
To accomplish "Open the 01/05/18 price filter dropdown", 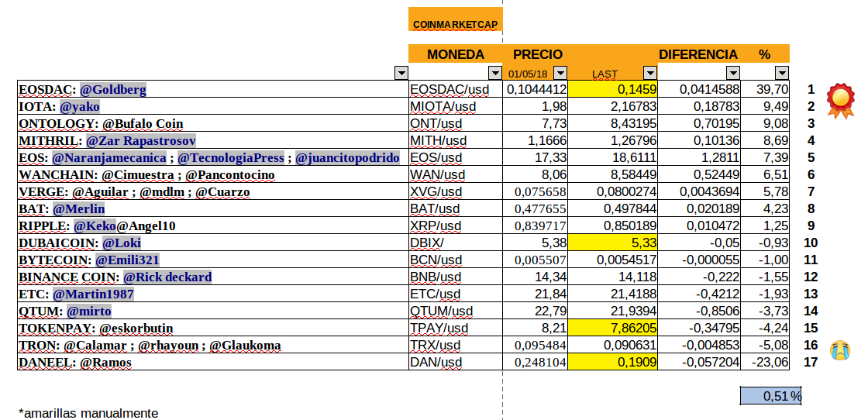I will [560, 74].
